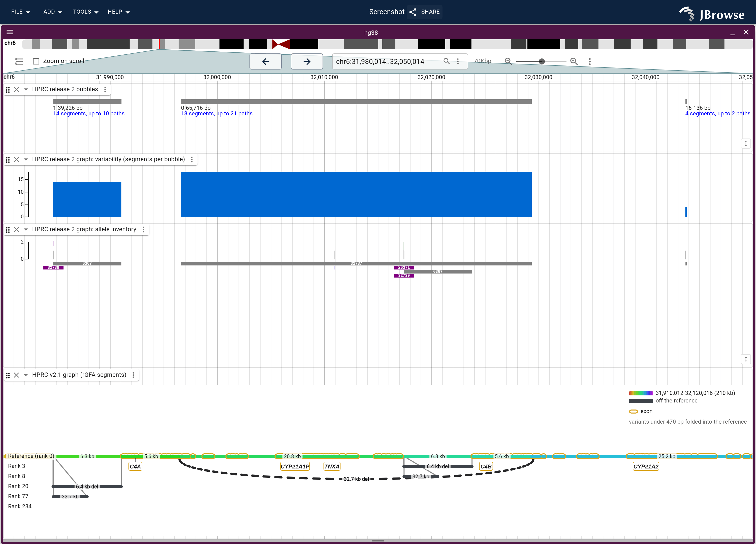Click the SHARE button

pos(425,12)
